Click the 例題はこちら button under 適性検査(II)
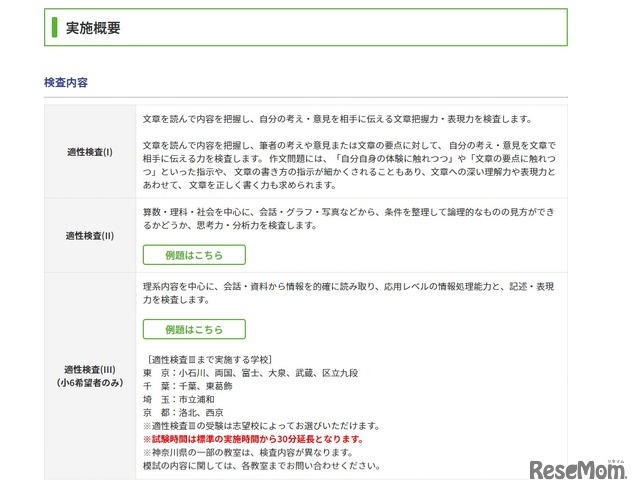Viewport: 640px width, 493px height. click(194, 254)
